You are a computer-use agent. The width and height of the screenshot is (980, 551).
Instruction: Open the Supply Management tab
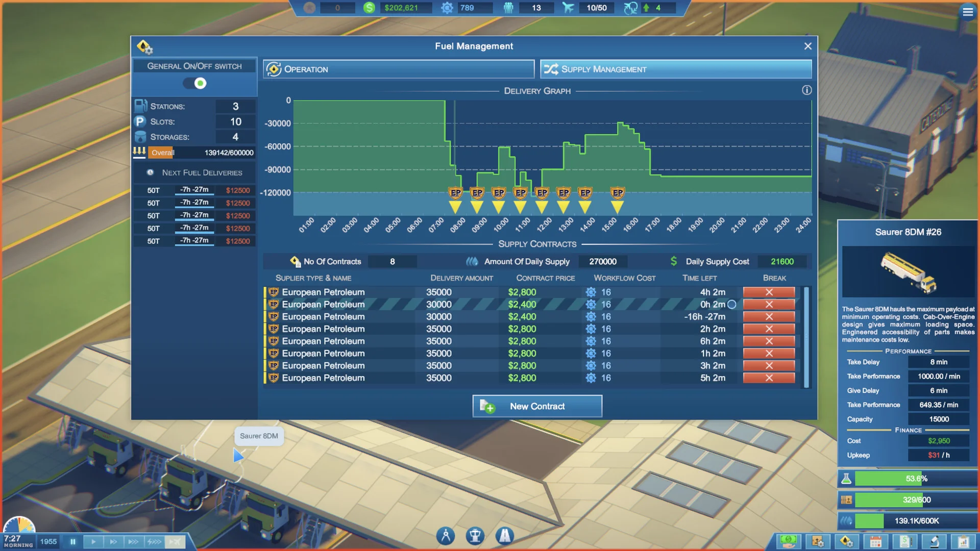point(676,69)
